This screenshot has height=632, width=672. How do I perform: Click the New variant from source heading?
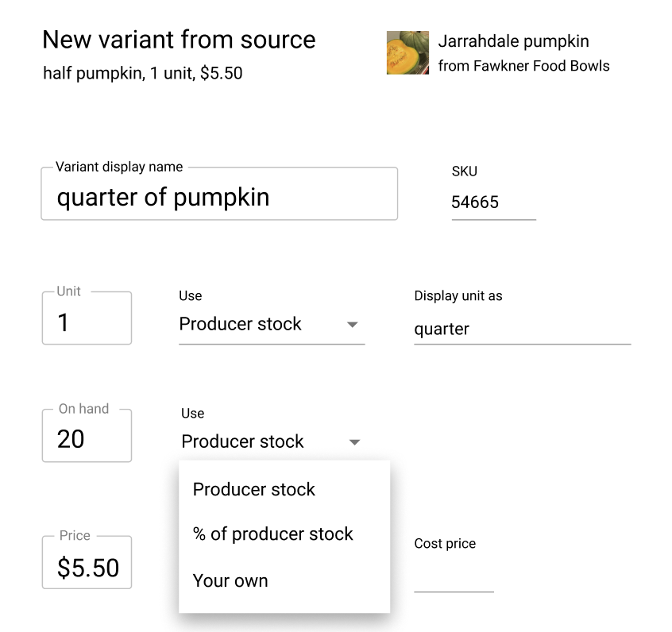click(x=179, y=40)
